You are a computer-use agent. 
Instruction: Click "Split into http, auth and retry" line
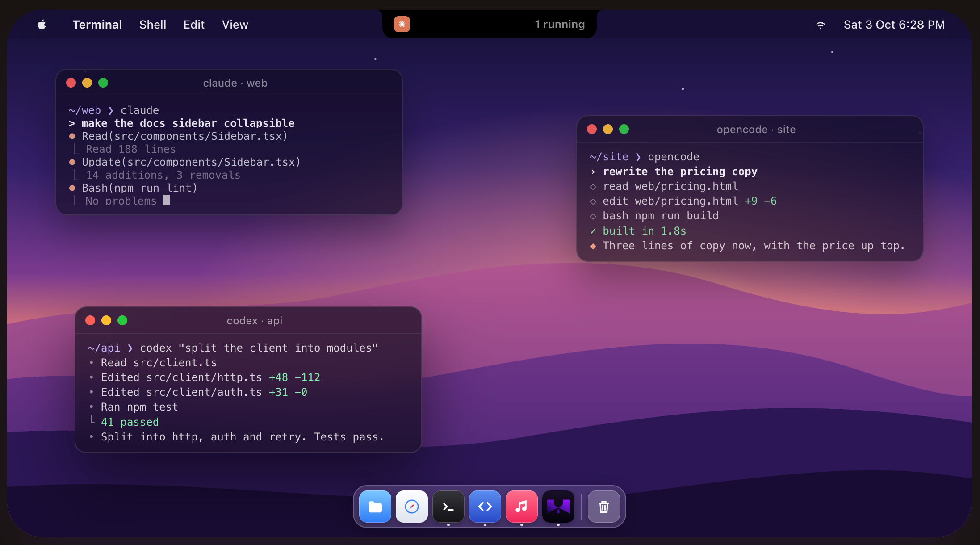236,437
